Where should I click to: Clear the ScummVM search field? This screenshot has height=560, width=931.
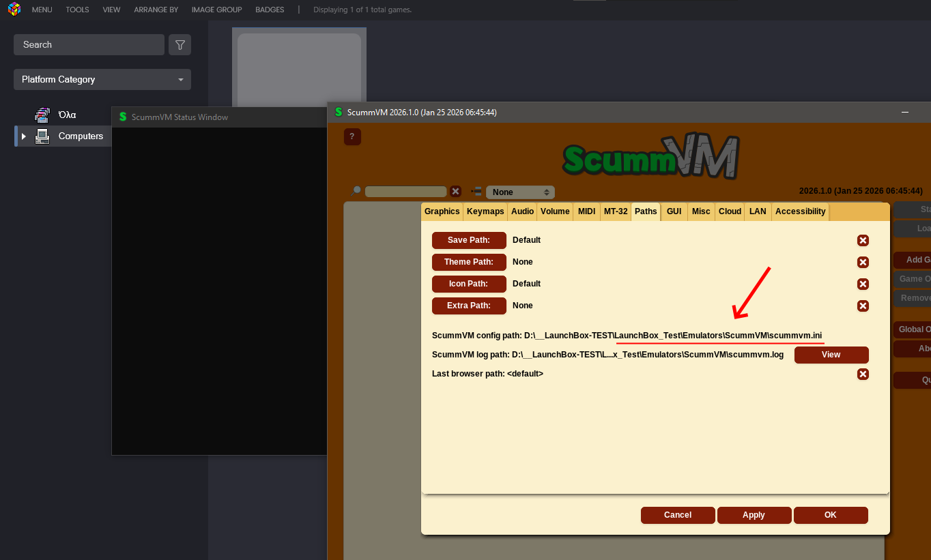point(455,192)
